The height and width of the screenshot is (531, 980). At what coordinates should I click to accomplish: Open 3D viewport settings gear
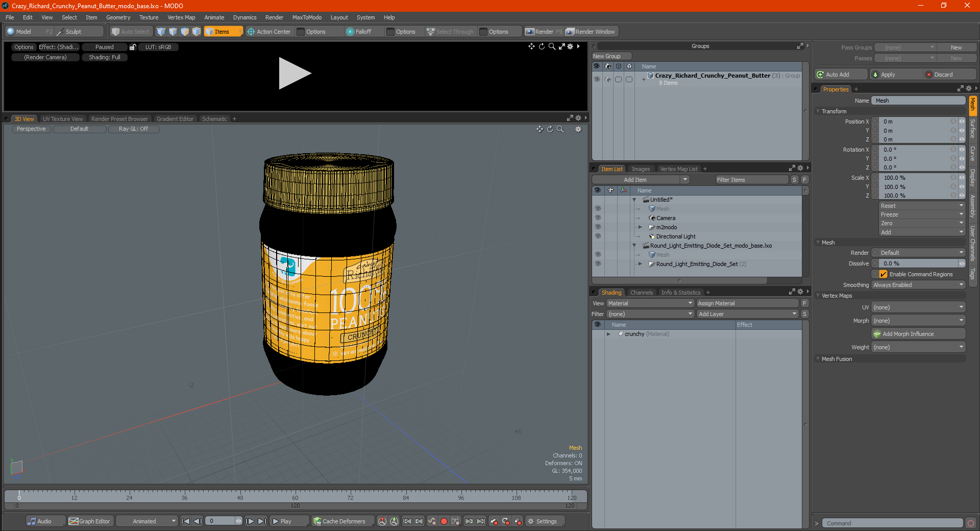coord(578,129)
